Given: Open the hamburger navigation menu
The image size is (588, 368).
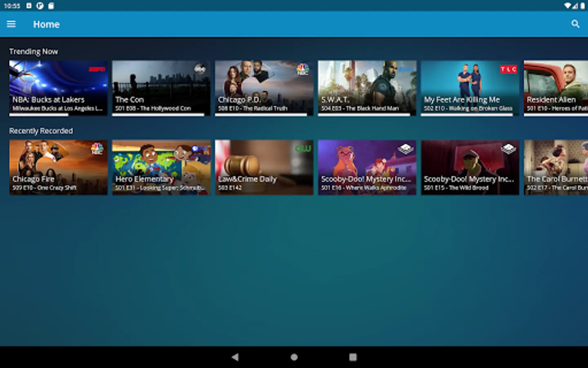Looking at the screenshot, I should [x=11, y=24].
